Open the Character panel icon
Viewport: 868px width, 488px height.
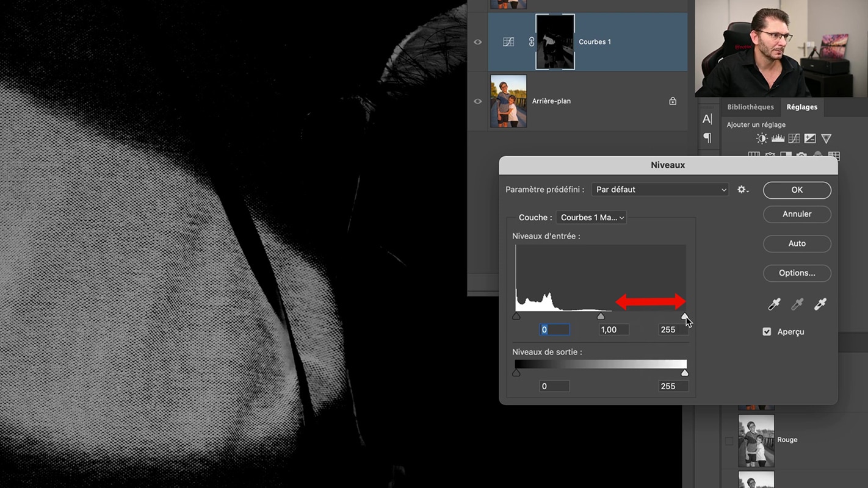pos(707,119)
